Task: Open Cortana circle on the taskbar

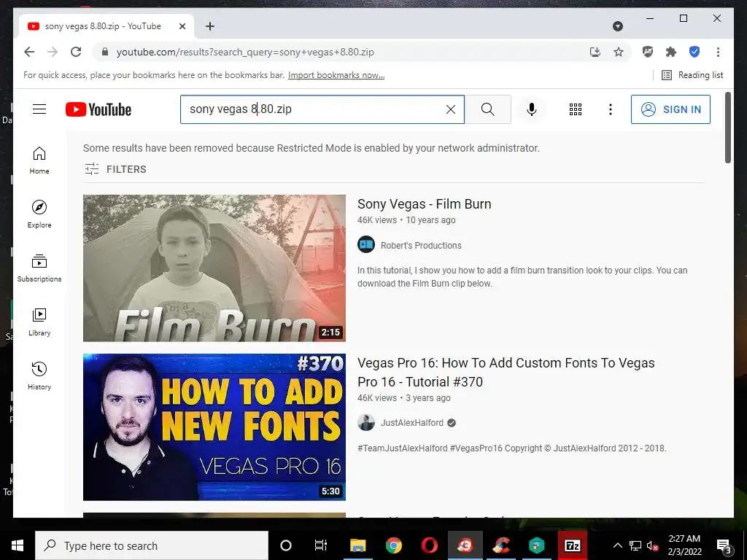Action: [286, 545]
